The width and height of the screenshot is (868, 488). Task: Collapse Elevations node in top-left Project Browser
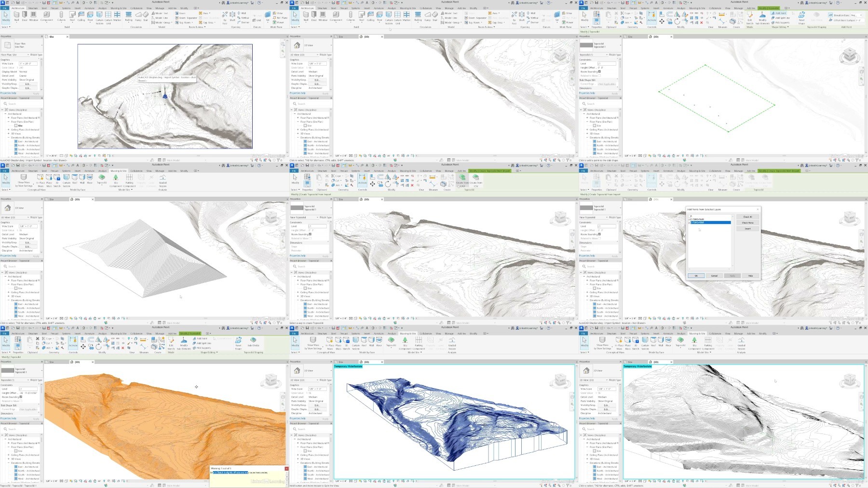[x=9, y=138]
